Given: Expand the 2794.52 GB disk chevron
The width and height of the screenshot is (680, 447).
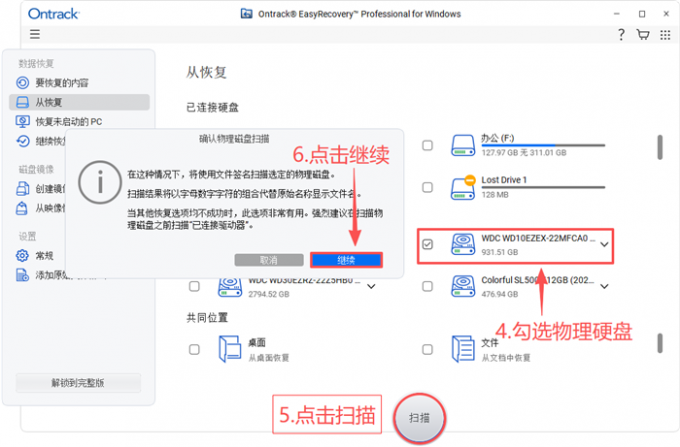Looking at the screenshot, I should click(371, 286).
